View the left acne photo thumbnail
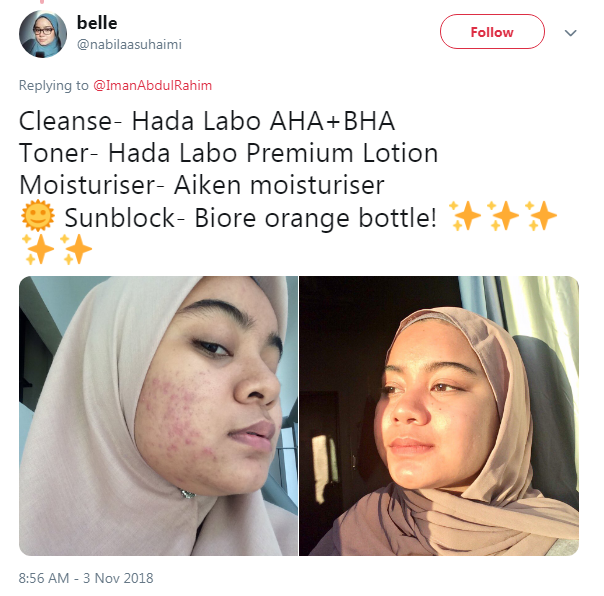 [x=158, y=416]
